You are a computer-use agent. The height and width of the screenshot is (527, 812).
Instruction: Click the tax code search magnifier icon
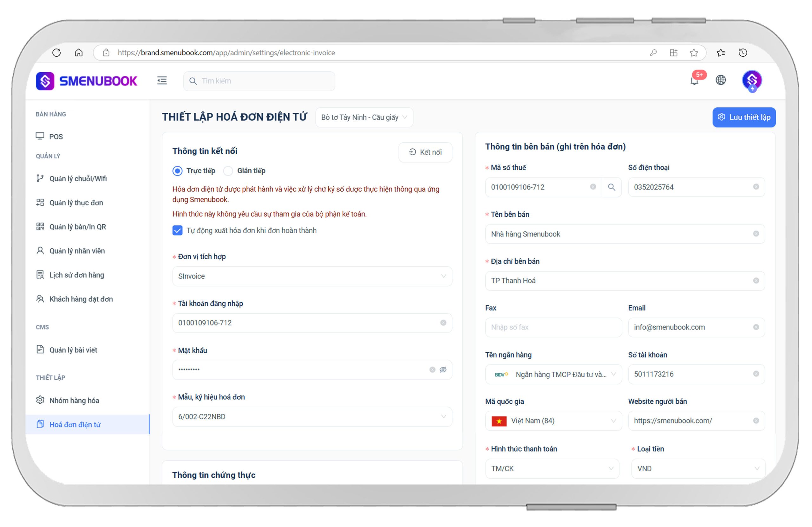coord(612,187)
